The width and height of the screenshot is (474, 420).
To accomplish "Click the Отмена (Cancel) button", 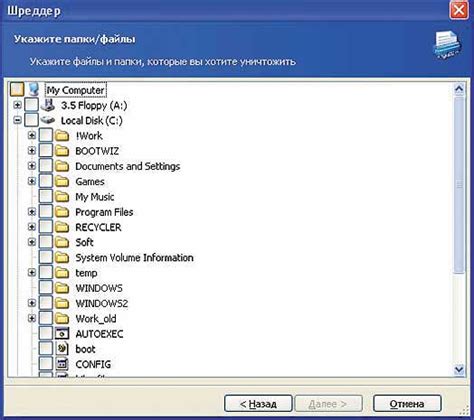I will click(x=407, y=404).
